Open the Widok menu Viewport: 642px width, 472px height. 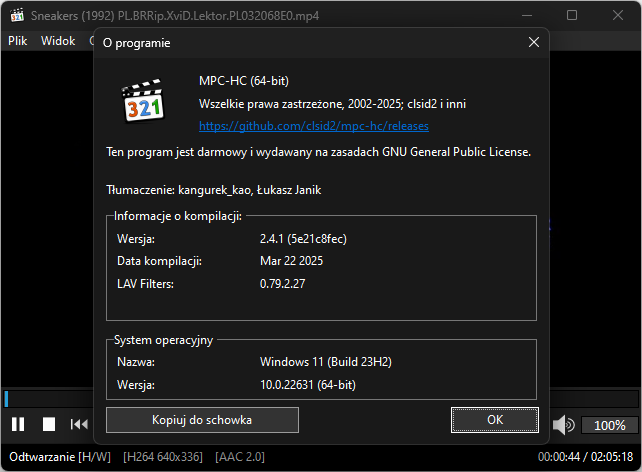pyautogui.click(x=58, y=41)
